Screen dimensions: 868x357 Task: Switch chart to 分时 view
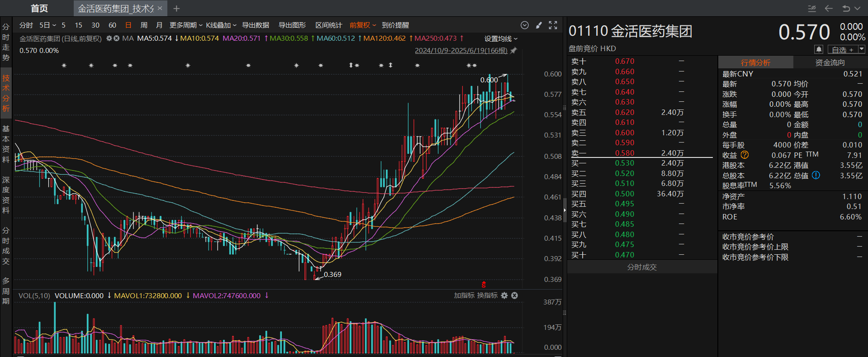pos(26,25)
